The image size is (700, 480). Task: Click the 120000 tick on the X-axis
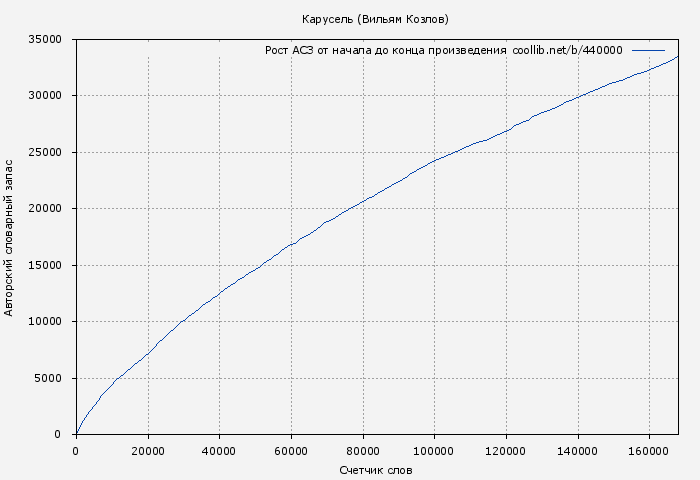tap(506, 450)
